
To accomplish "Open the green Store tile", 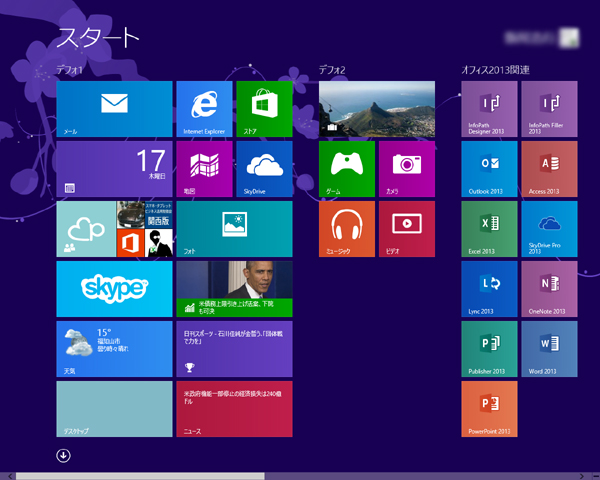I will (x=264, y=109).
